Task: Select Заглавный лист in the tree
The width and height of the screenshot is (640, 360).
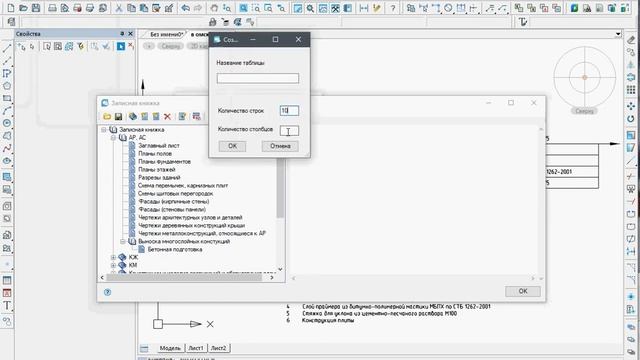Action: coord(159,145)
